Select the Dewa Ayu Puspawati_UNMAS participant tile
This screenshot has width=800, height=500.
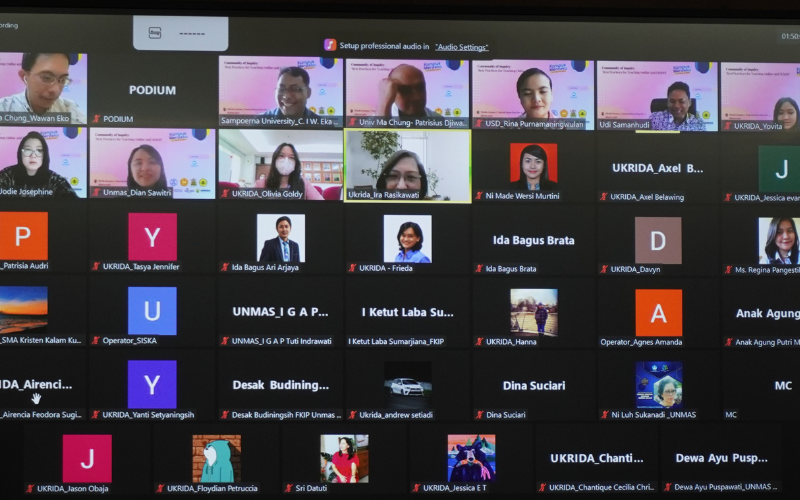click(x=720, y=459)
